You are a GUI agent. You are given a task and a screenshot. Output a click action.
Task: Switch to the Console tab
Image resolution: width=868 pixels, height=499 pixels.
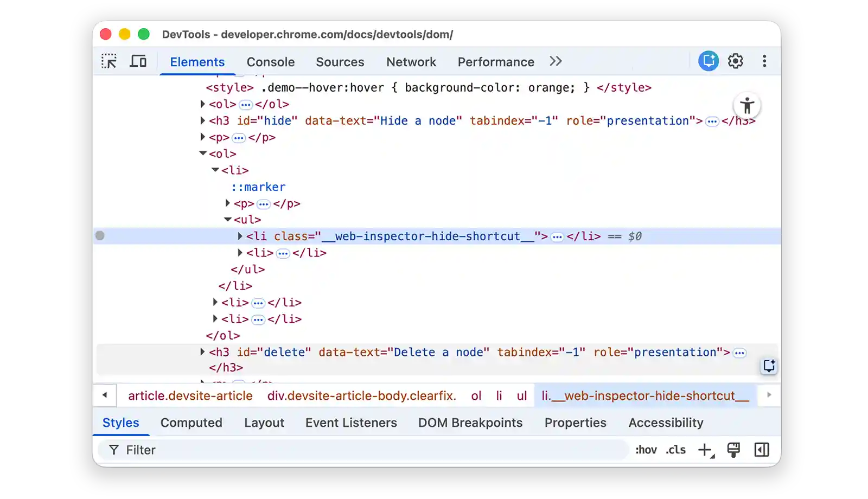click(x=270, y=62)
